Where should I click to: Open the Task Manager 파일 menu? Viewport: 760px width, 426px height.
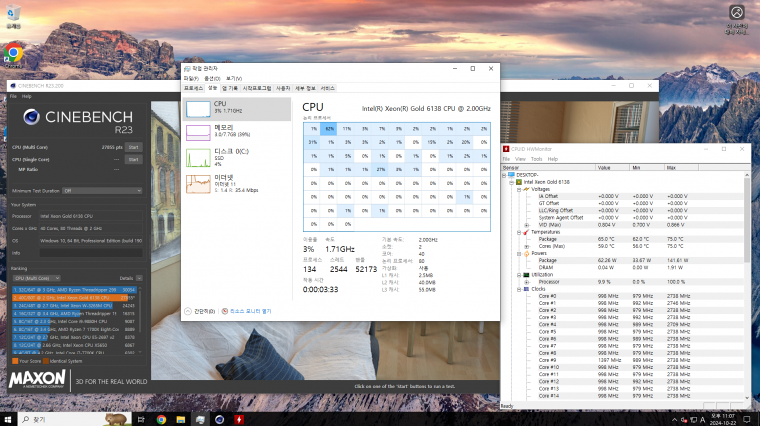point(191,79)
